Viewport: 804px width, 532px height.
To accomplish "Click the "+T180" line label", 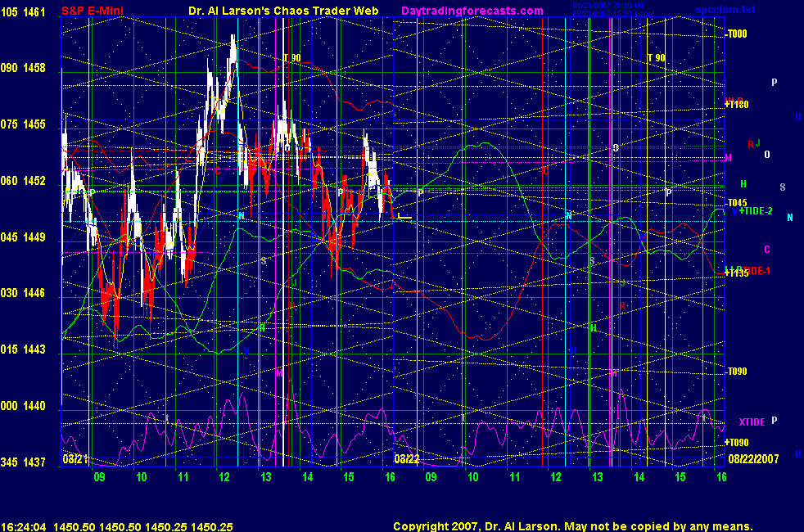I will click(x=737, y=105).
